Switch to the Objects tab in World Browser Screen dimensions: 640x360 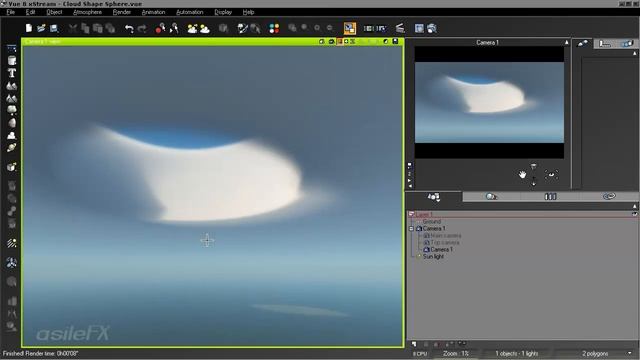433,197
